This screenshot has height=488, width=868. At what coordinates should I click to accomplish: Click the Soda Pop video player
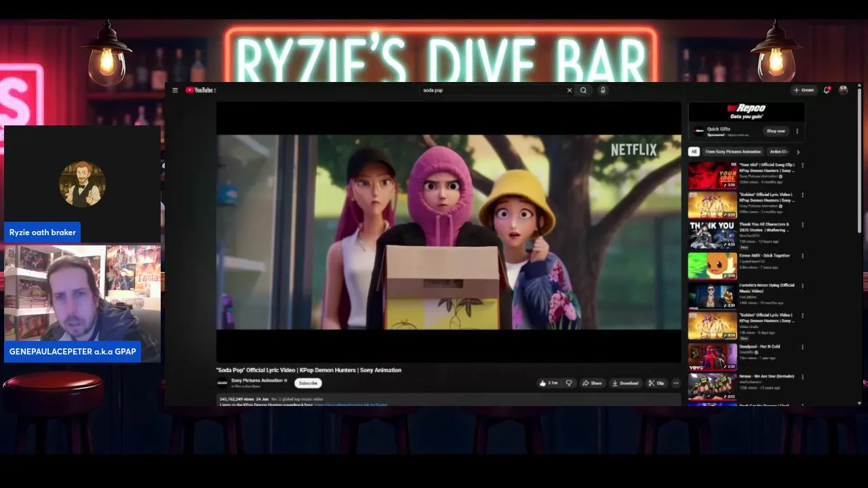tap(448, 232)
